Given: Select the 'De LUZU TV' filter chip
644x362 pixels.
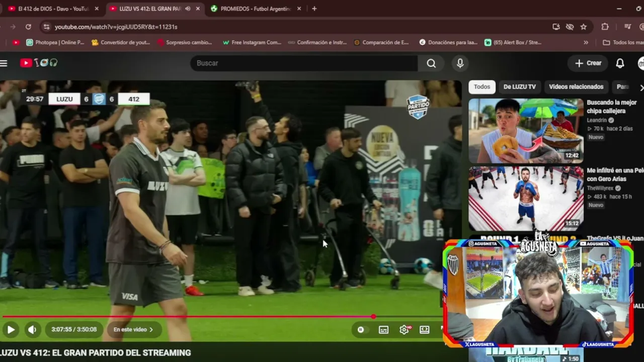Looking at the screenshot, I should (x=520, y=87).
